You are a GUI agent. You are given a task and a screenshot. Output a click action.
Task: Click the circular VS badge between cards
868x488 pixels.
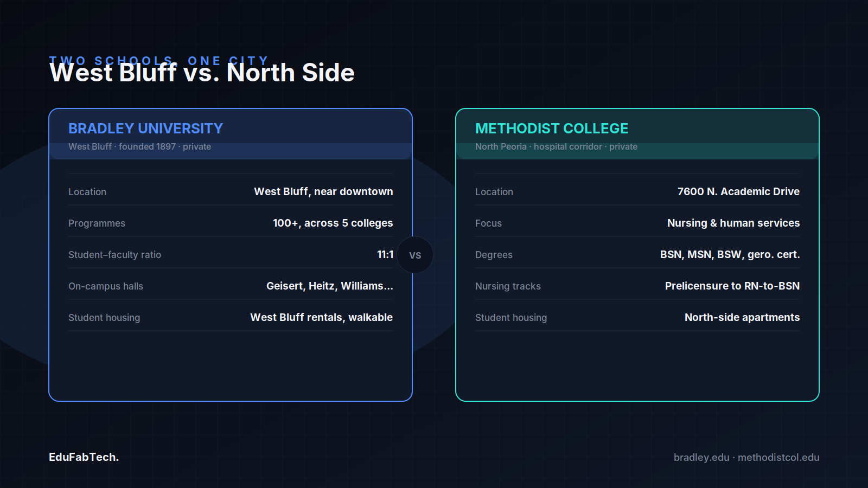pos(415,255)
